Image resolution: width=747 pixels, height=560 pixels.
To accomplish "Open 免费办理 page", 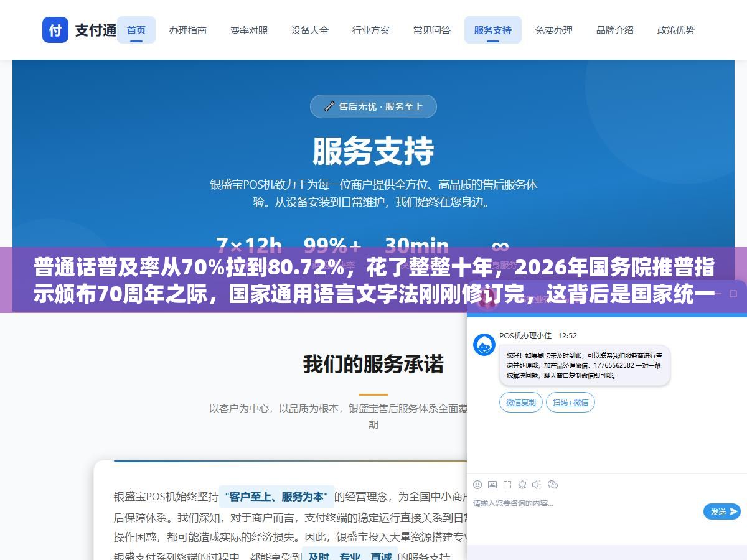I will click(x=554, y=30).
